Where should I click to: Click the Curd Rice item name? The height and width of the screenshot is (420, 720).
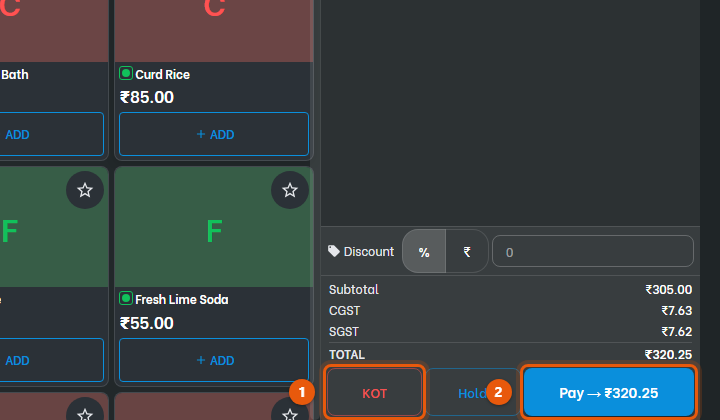[x=163, y=74]
